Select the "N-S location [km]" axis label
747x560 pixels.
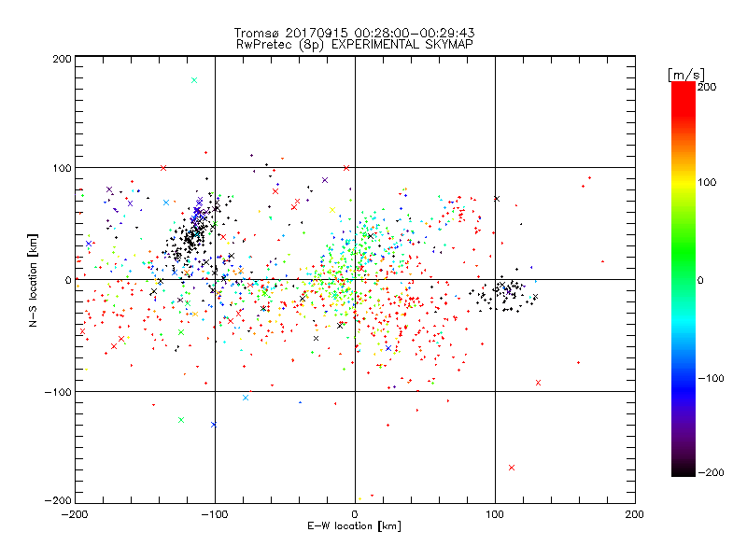tap(33, 281)
